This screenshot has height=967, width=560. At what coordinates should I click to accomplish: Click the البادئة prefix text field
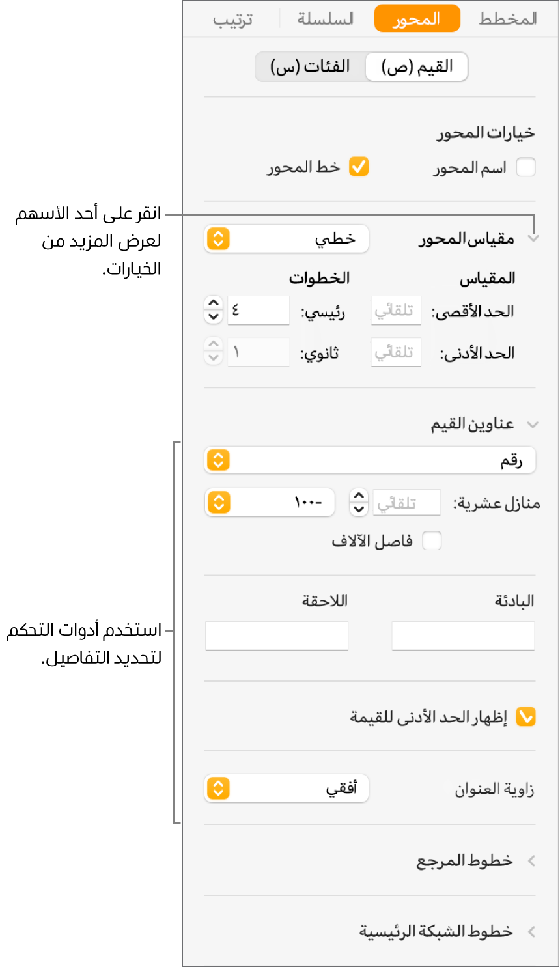(x=463, y=636)
